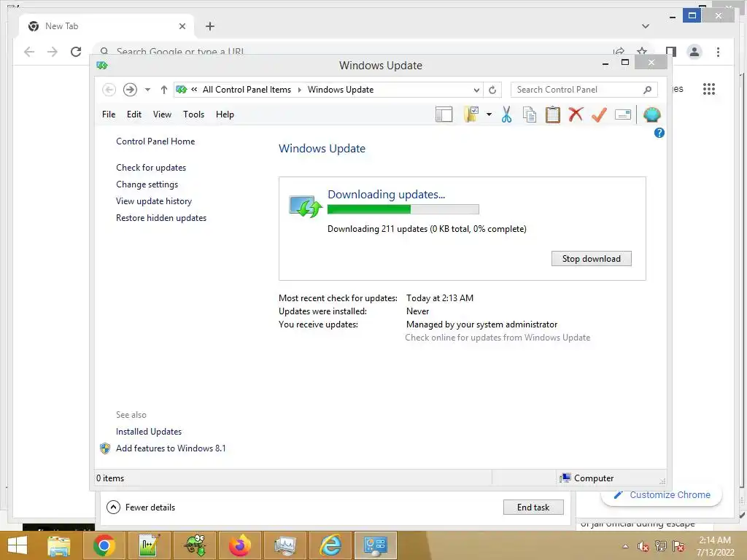This screenshot has height=560, width=747.
Task: Open Add features to Windows 8.1
Action: tap(171, 448)
